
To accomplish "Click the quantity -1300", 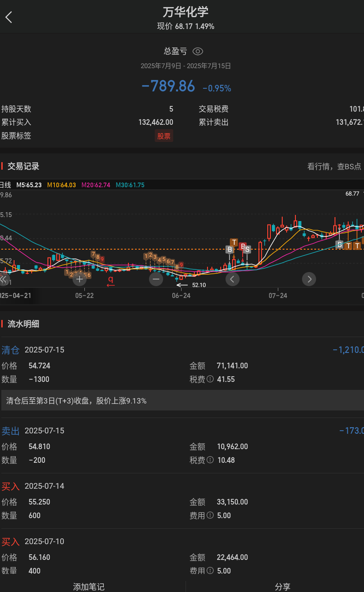I will coord(39,379).
